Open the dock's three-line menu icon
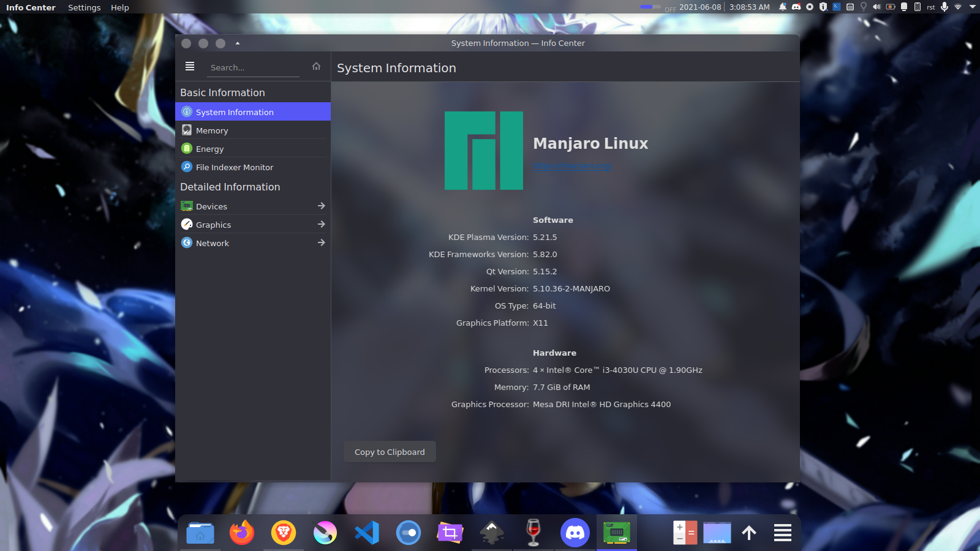Image resolution: width=980 pixels, height=551 pixels. (783, 533)
